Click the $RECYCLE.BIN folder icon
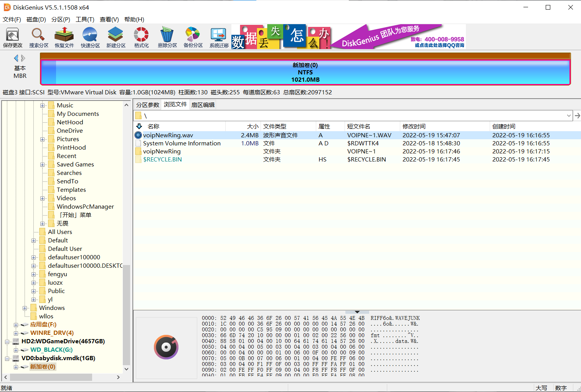Image resolution: width=581 pixels, height=392 pixels. [138, 160]
